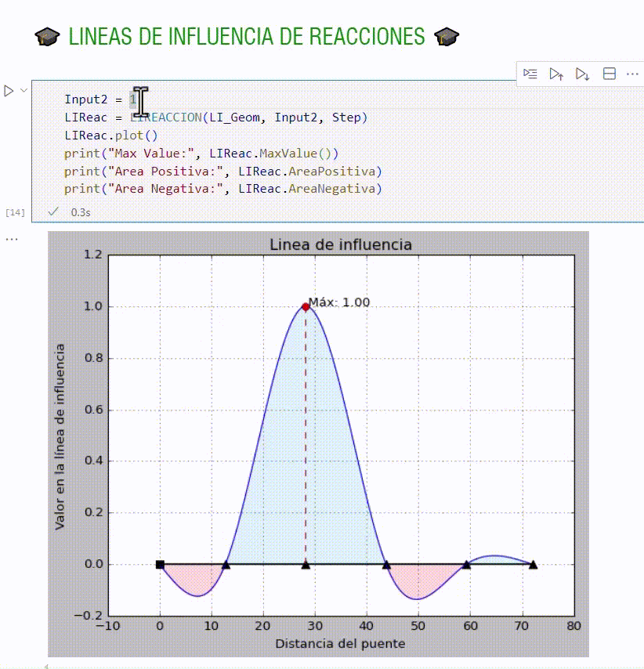Screen dimensions: 644x669
Task: Click the LINEAS DE INFLUENCIA DE REACCIONES heading
Action: 247,36
